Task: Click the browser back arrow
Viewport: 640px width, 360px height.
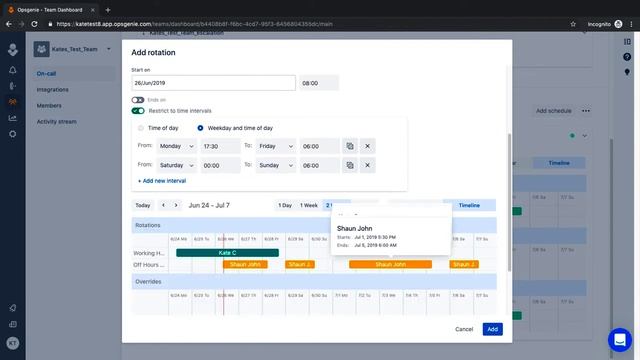Action: pyautogui.click(x=9, y=24)
